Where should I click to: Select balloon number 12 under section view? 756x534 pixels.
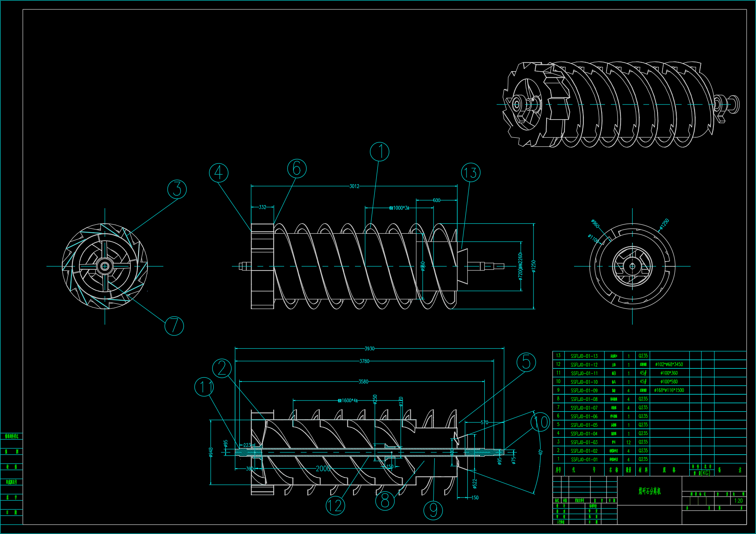tap(335, 505)
